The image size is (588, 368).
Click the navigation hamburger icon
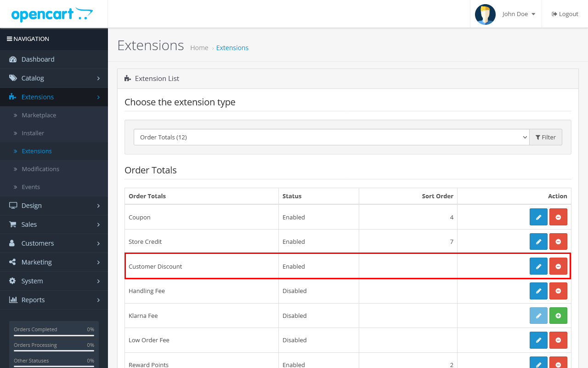pos(9,39)
